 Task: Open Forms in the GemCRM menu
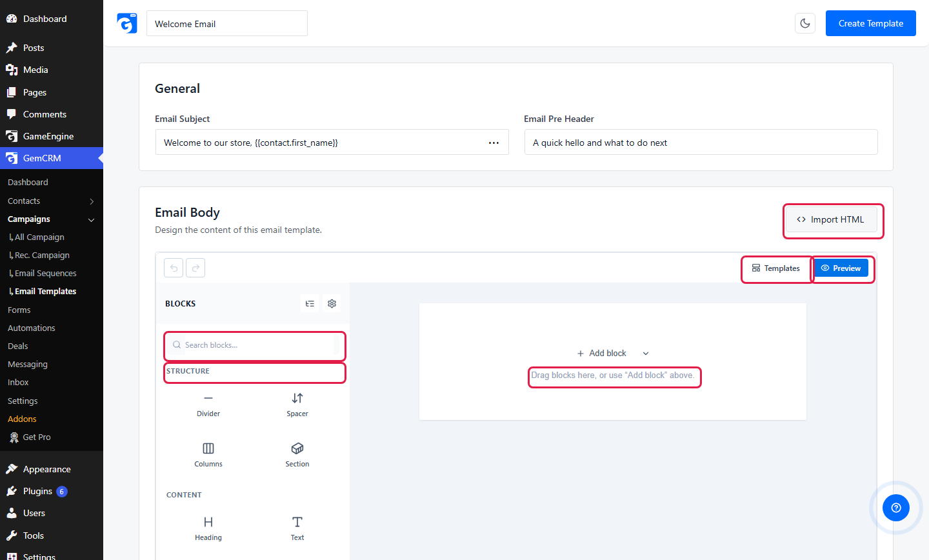(19, 310)
